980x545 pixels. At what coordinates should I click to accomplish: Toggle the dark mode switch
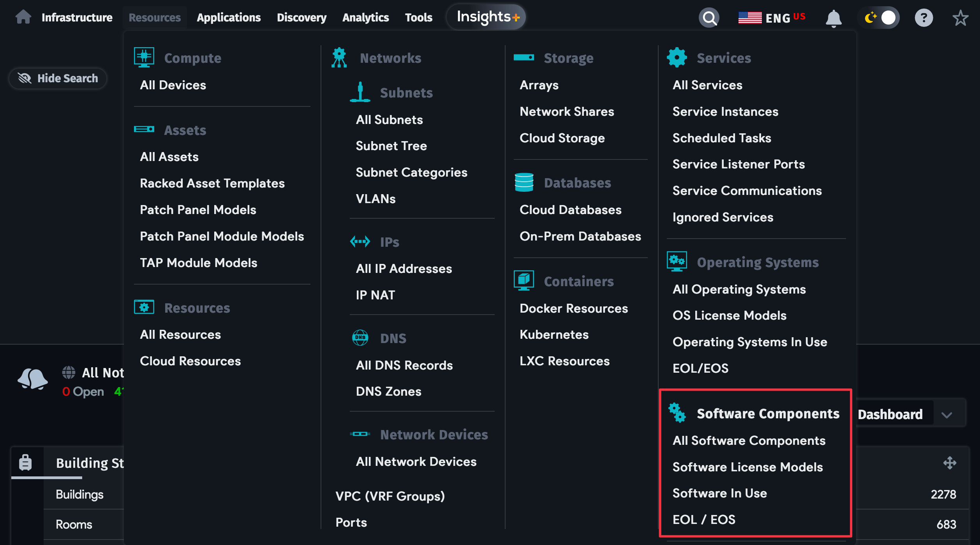pyautogui.click(x=879, y=18)
